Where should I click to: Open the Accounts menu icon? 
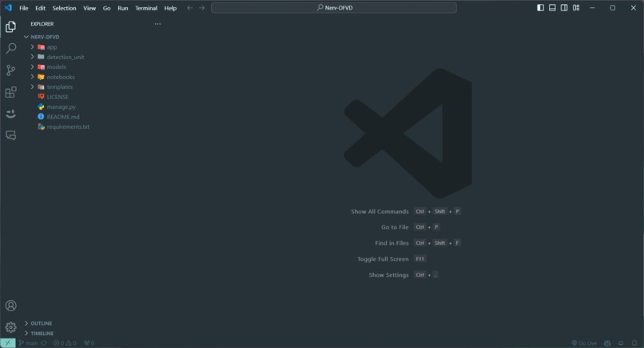[10, 306]
